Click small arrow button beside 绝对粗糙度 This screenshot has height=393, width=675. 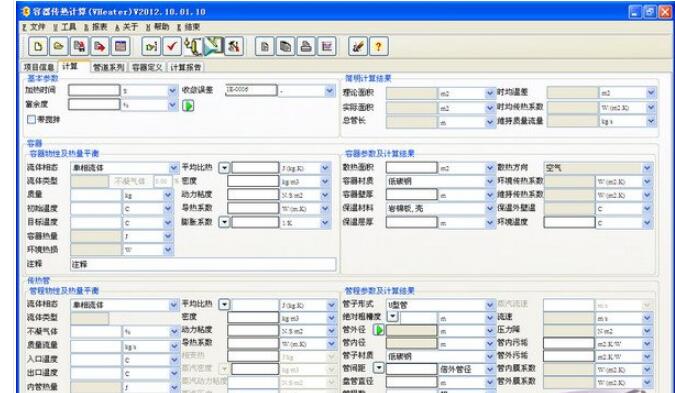tap(392, 317)
